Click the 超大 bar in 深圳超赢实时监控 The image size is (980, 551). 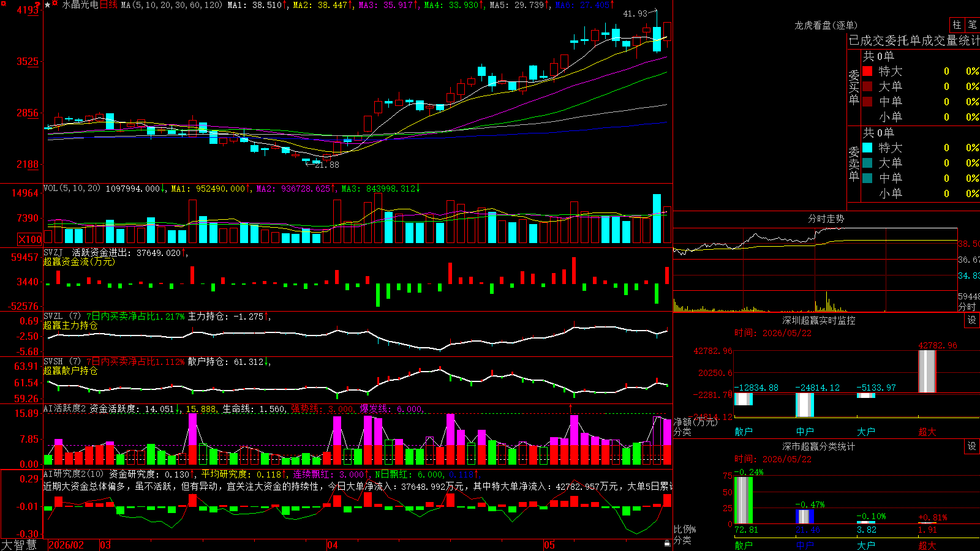927,372
